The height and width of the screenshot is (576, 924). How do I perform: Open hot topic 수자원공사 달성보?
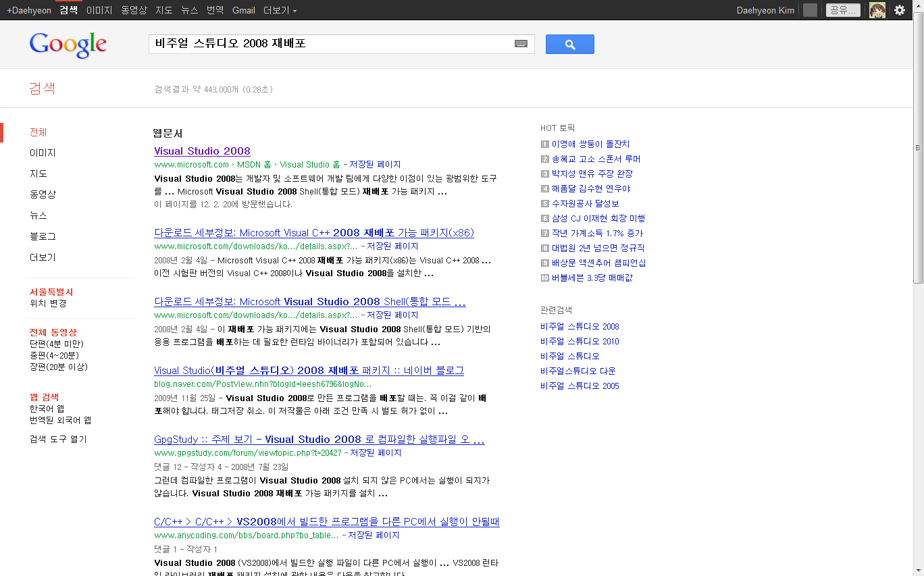click(585, 203)
